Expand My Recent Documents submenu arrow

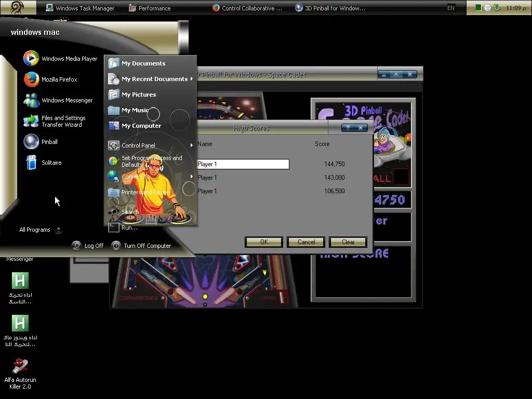click(192, 79)
